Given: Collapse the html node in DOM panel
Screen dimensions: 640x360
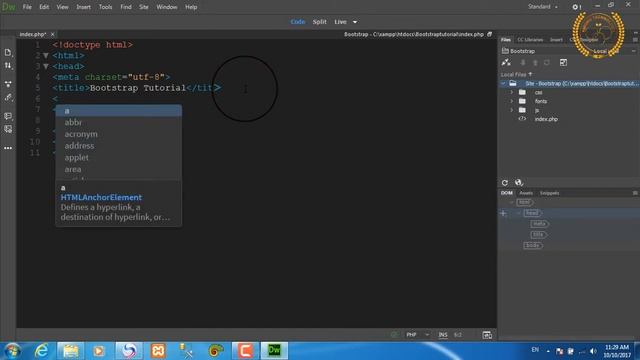Looking at the screenshot, I should pos(511,202).
